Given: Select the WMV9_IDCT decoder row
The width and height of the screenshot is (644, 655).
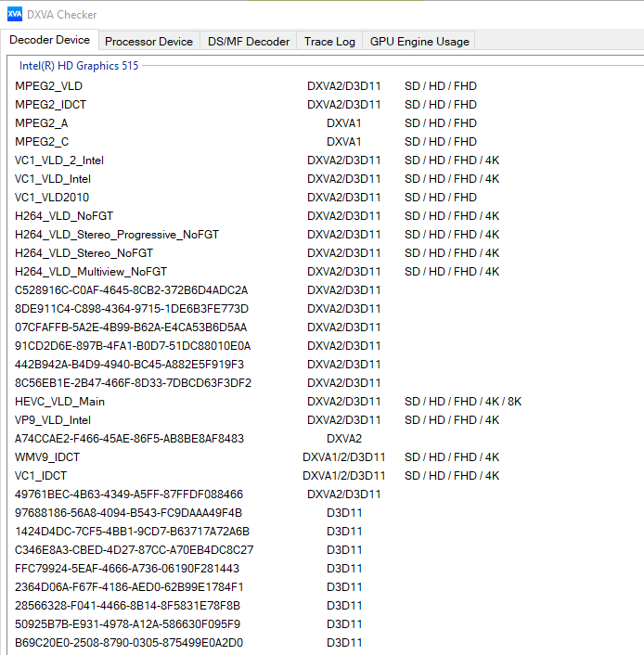Looking at the screenshot, I should pyautogui.click(x=47, y=457).
